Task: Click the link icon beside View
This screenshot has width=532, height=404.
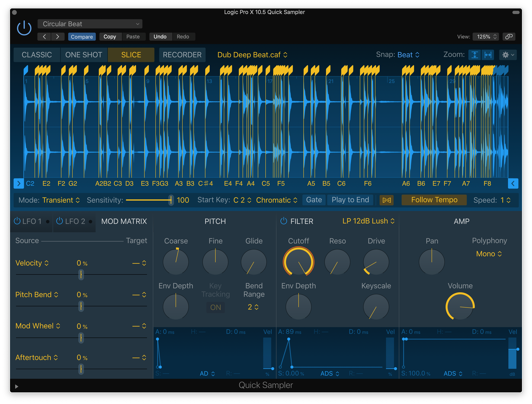Action: tap(509, 37)
